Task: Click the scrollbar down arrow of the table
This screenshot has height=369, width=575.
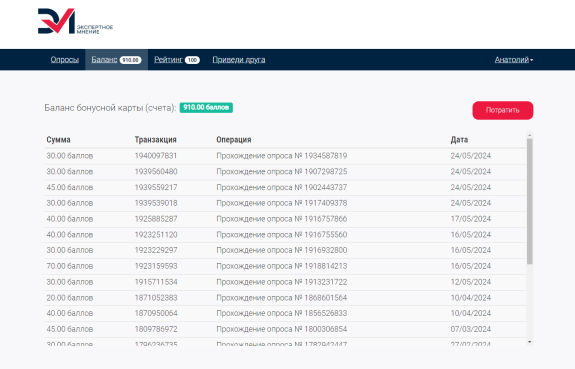Action: [x=530, y=342]
